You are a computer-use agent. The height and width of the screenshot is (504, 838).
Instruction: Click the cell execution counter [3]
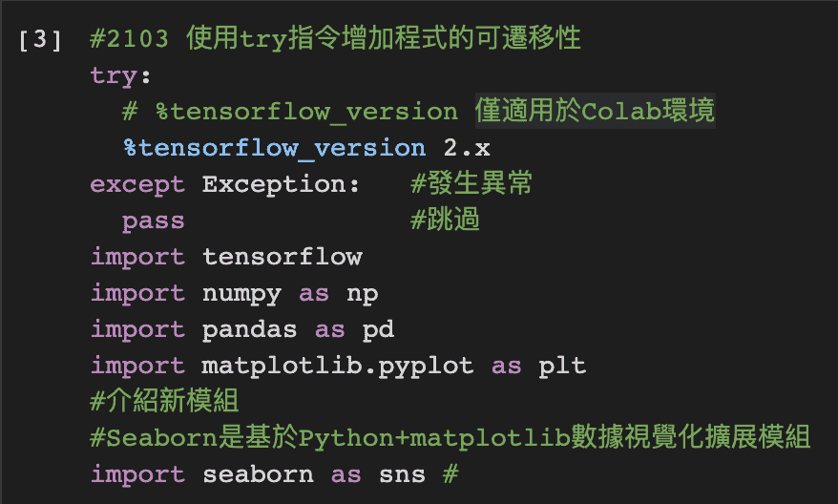(40, 40)
